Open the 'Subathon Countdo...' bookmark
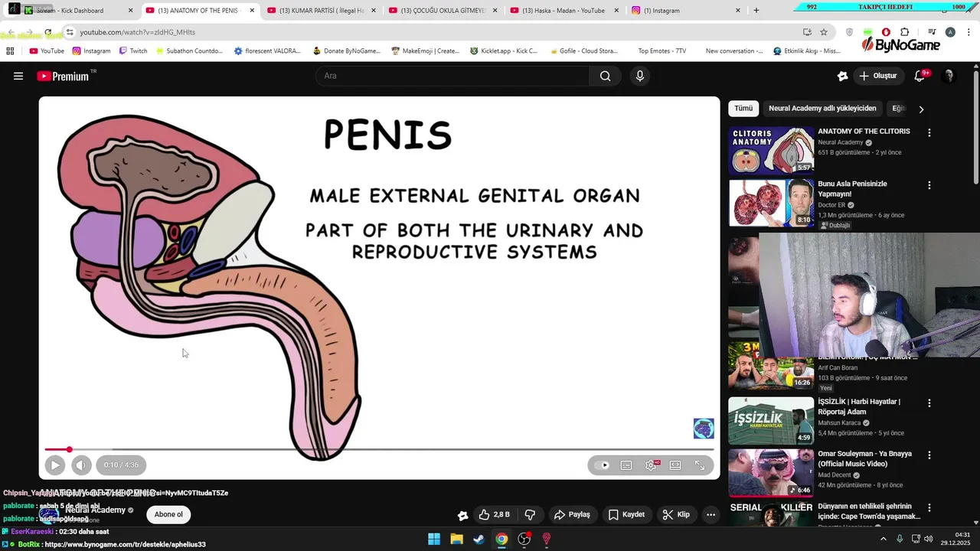The image size is (980, 551). point(188,51)
